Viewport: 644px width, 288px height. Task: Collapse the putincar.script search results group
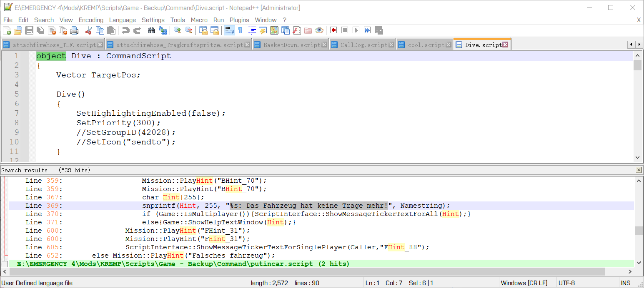[5, 264]
